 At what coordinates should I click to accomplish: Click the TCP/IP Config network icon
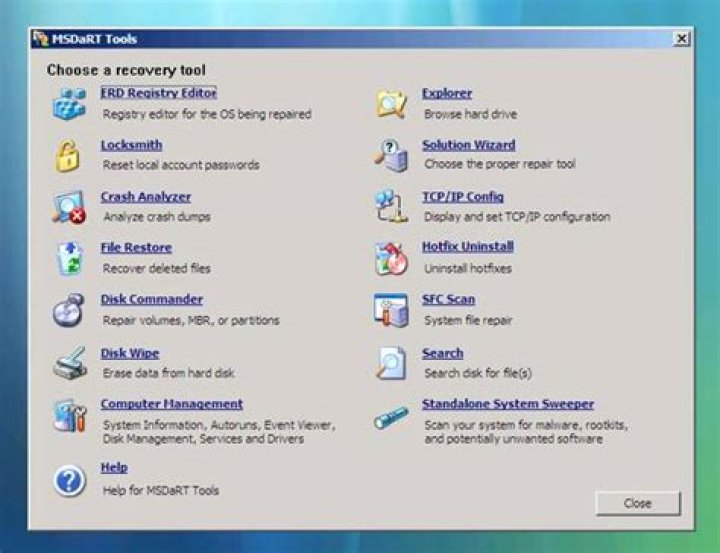pos(391,206)
